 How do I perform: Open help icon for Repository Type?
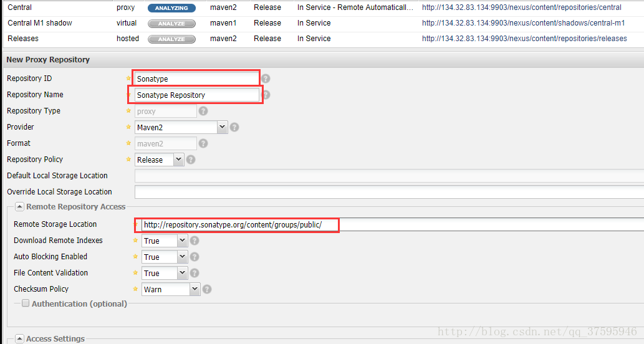(203, 111)
